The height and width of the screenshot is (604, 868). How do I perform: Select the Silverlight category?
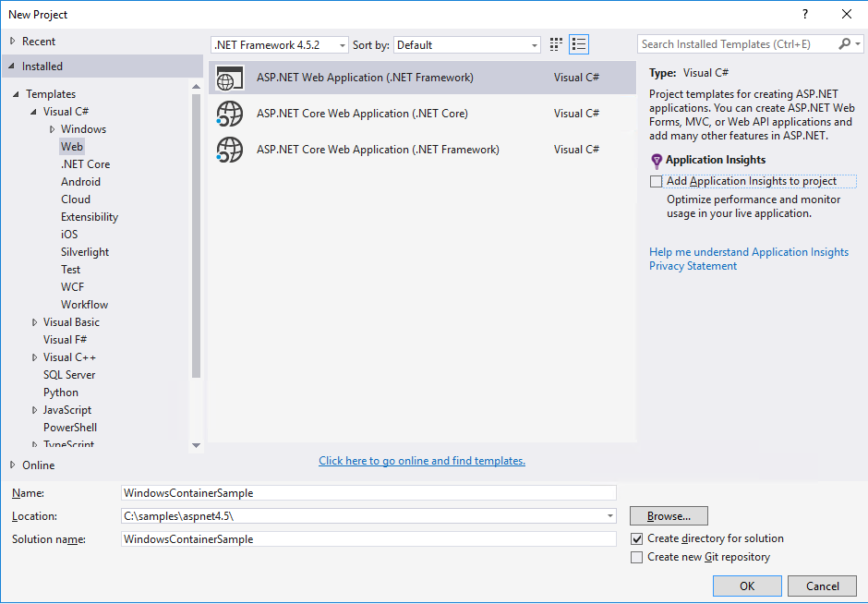click(x=85, y=252)
